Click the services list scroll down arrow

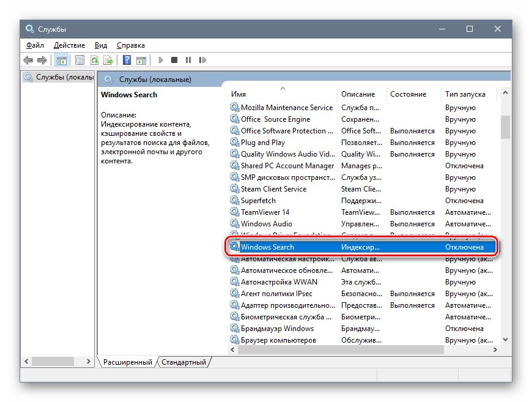click(x=505, y=340)
